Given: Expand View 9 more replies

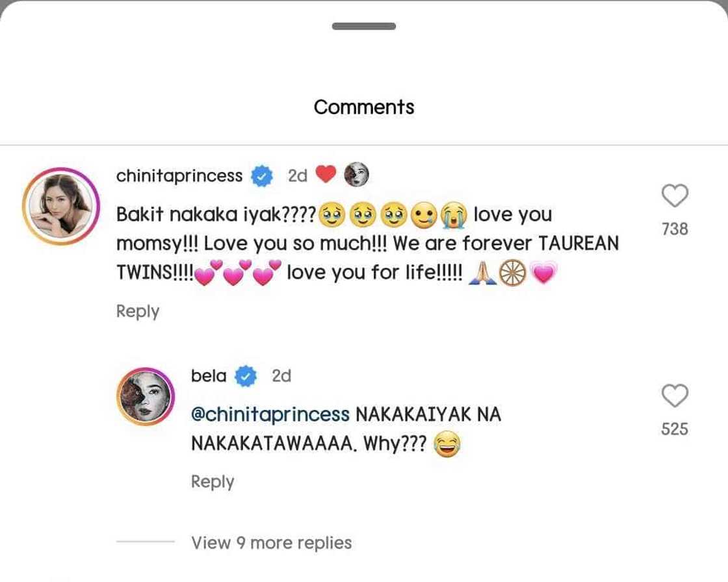Looking at the screenshot, I should 271,542.
